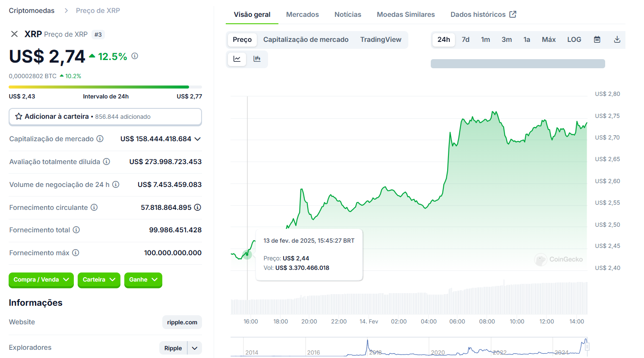Click info icon after 57.818.864.895 value
Image resolution: width=644 pixels, height=358 pixels.
pyautogui.click(x=198, y=207)
